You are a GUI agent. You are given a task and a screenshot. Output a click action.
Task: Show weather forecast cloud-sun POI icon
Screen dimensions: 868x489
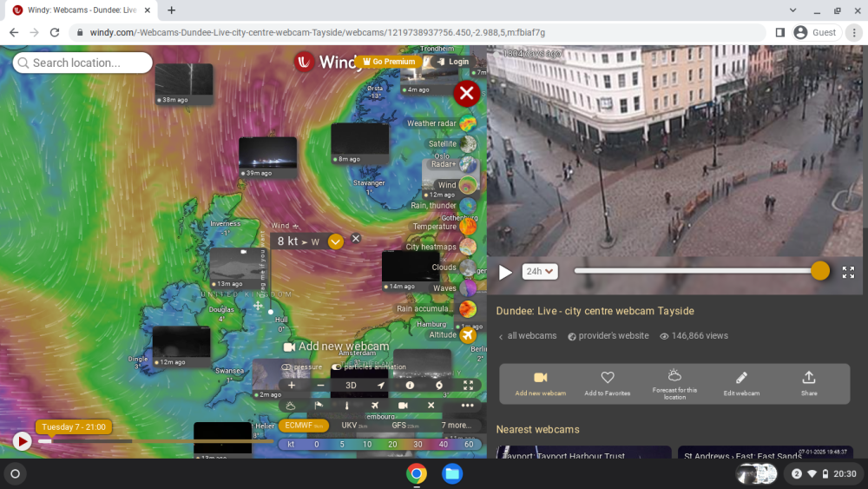[x=291, y=406]
